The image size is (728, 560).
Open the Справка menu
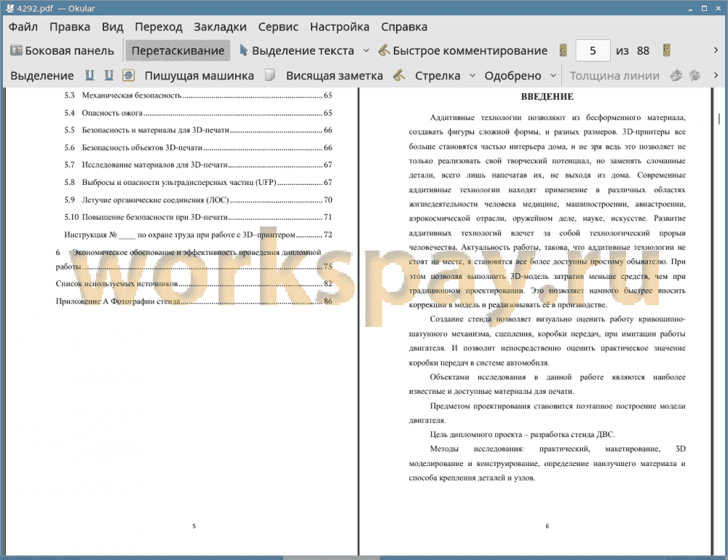404,27
